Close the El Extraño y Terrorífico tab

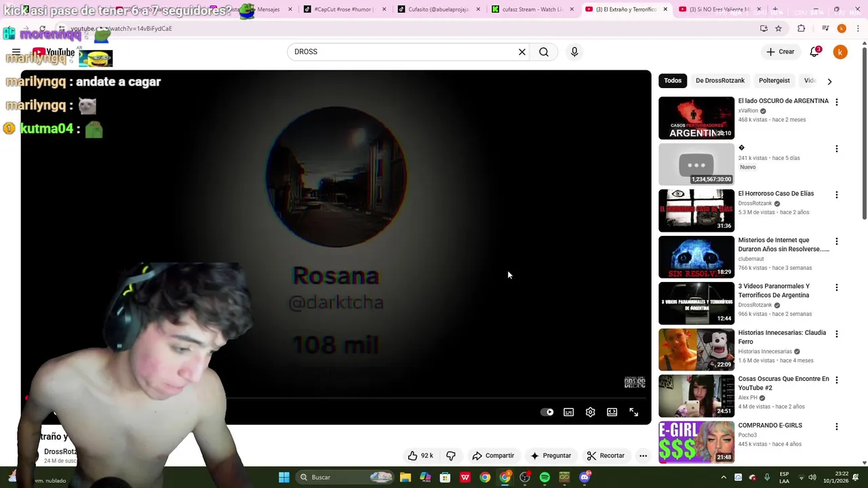(x=665, y=9)
